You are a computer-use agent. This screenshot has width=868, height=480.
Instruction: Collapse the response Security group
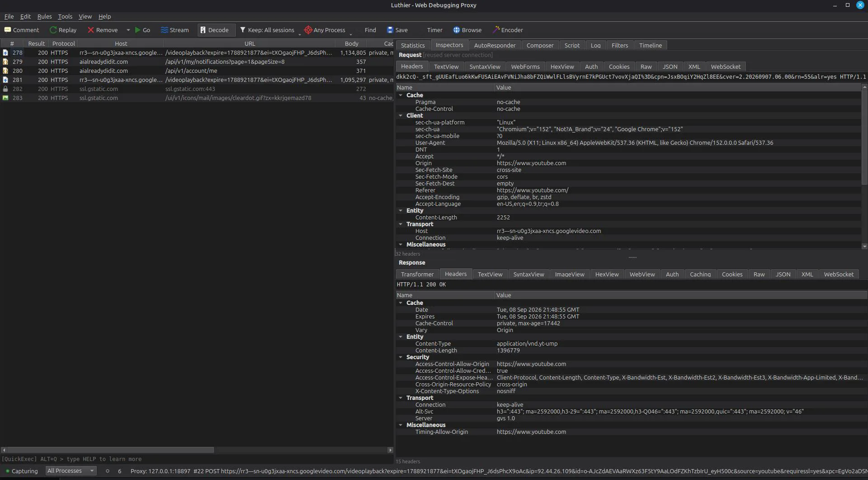pos(401,357)
